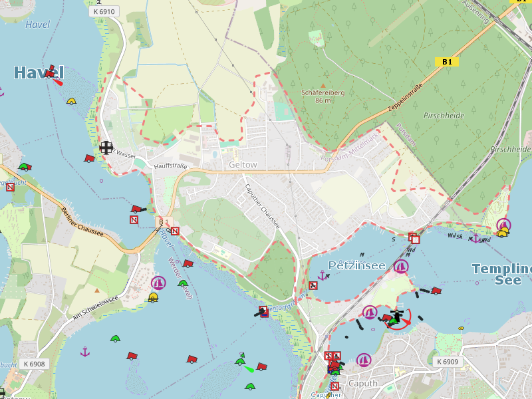The height and width of the screenshot is (399, 532).
Task: Click the black cross marker on Am Wasser
Action: pyautogui.click(x=106, y=148)
